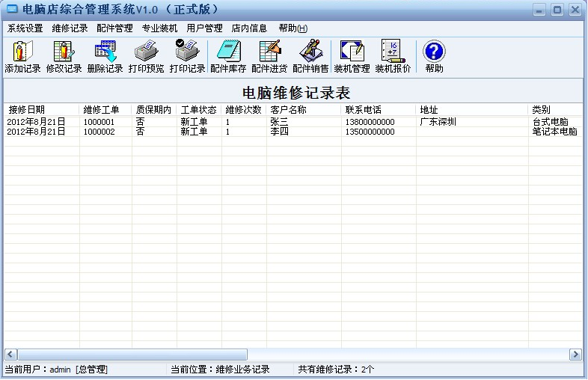The image size is (588, 380).
Task: Maximize the application window
Action: click(557, 10)
